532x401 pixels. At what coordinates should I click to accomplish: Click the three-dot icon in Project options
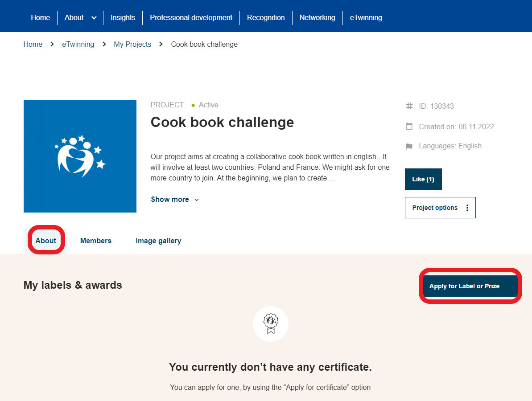[x=467, y=208]
